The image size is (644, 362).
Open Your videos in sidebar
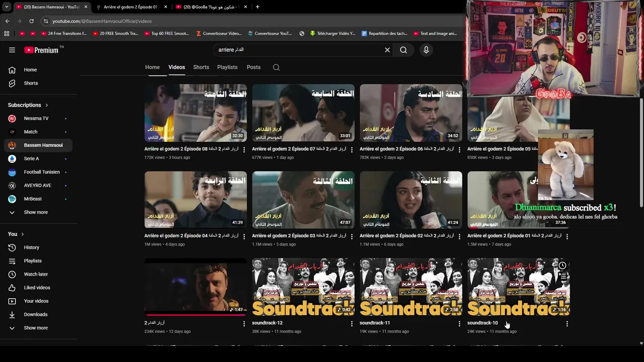pyautogui.click(x=38, y=301)
